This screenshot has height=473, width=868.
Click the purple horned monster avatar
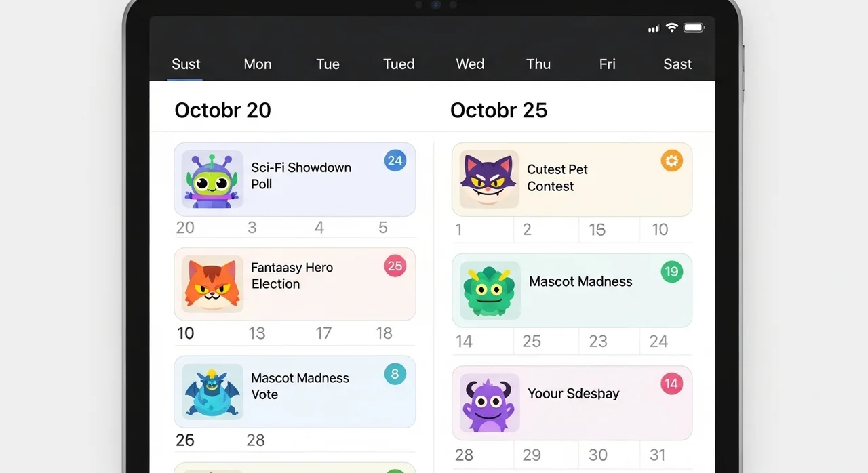pos(490,403)
